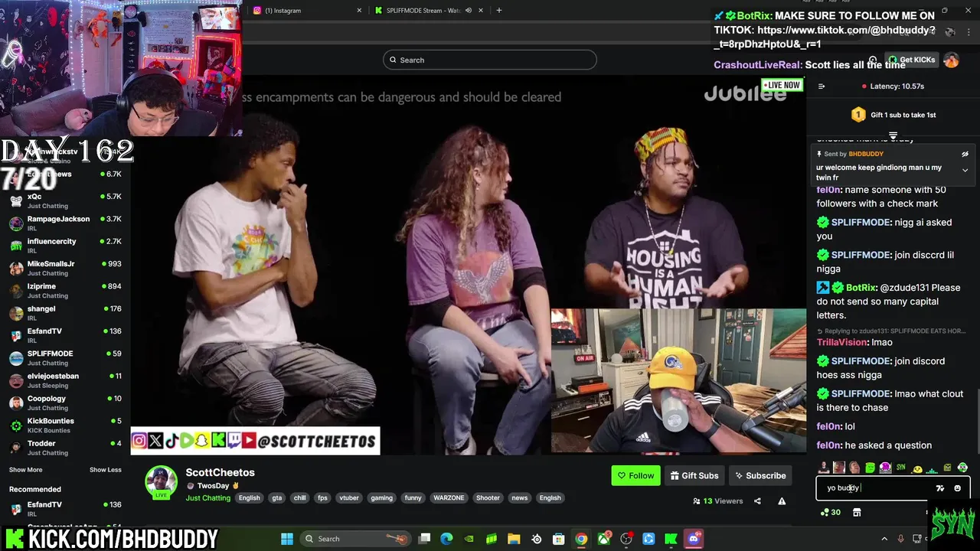Open shangel channel in sidebar

pyautogui.click(x=65, y=313)
